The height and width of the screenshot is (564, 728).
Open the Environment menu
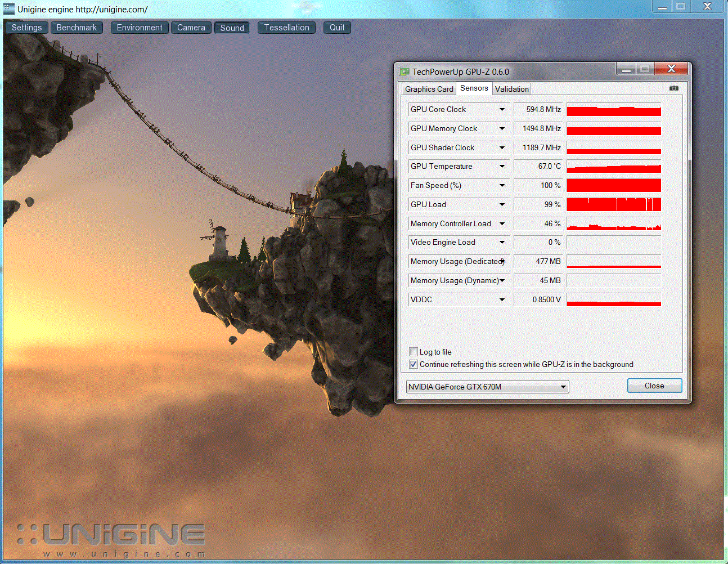click(x=140, y=28)
